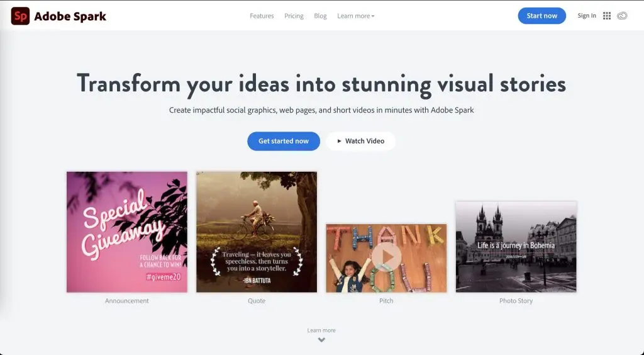Open the Blog link in navigation

point(320,16)
